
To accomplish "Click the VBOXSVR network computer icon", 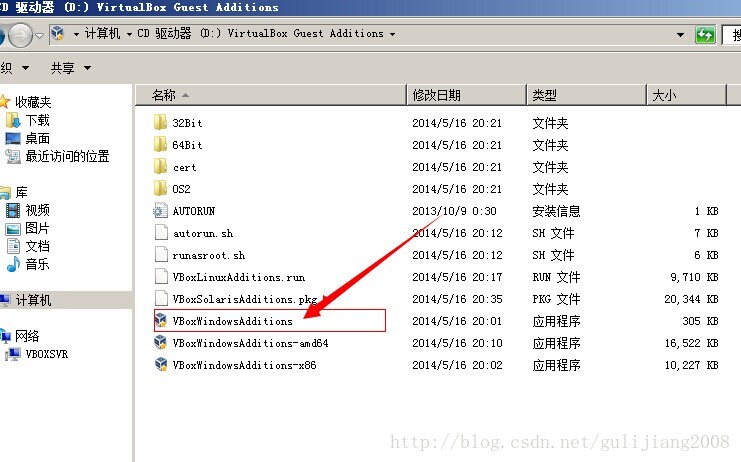I will pyautogui.click(x=13, y=354).
